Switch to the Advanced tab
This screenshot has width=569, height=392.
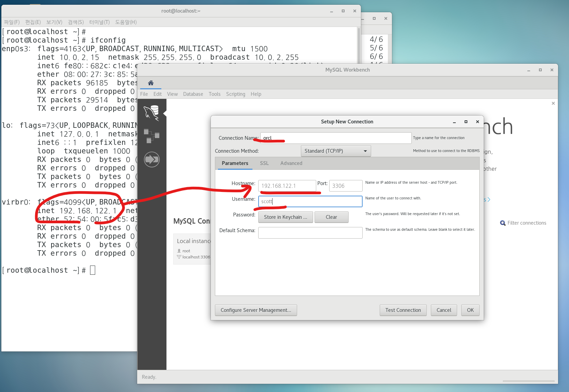(291, 163)
